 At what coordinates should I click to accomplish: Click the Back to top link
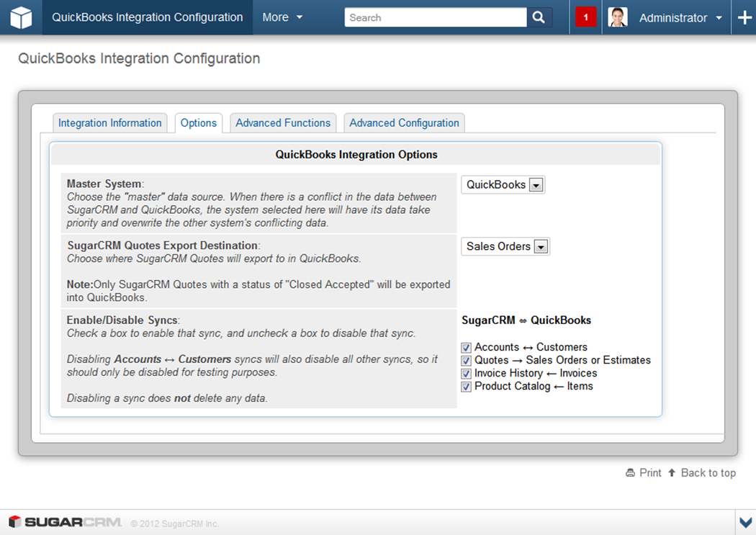702,473
